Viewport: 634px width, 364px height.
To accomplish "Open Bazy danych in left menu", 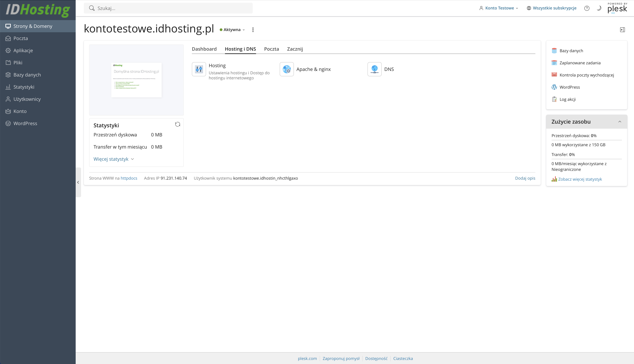I will (27, 75).
